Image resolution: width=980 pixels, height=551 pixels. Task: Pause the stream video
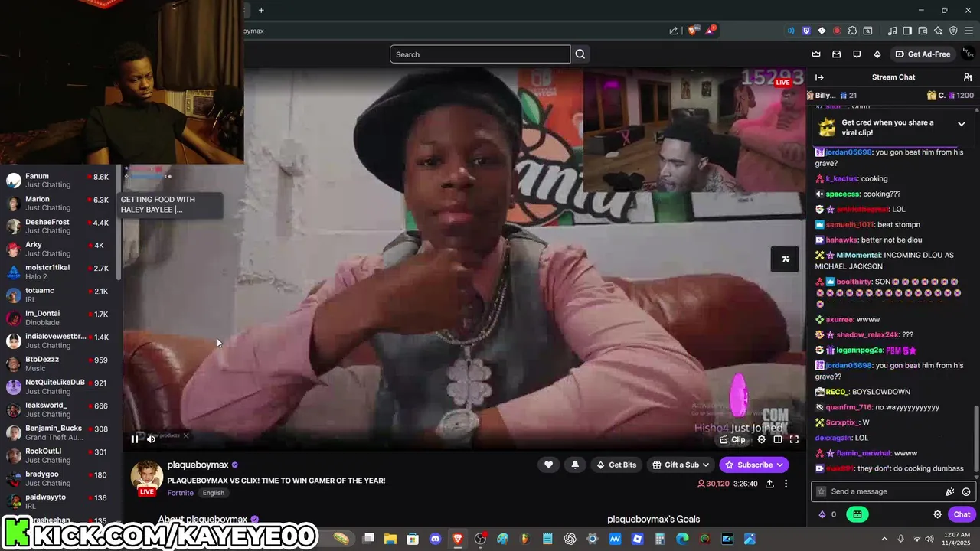click(x=135, y=439)
